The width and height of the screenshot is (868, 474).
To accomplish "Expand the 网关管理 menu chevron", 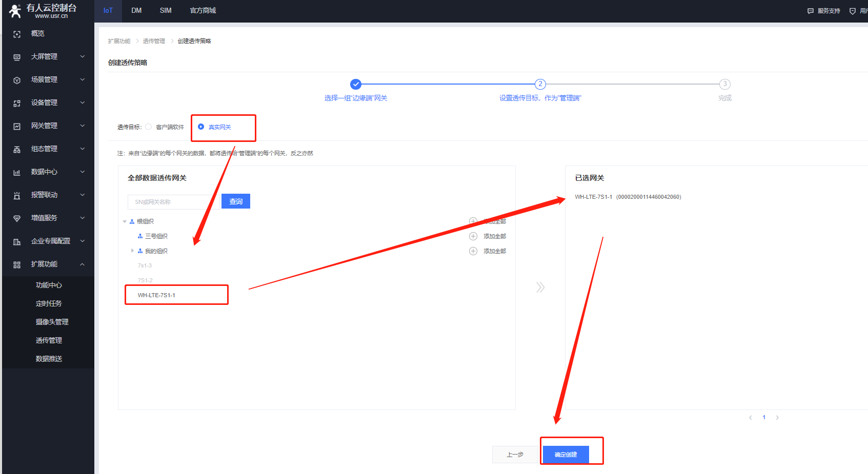I will coord(83,126).
